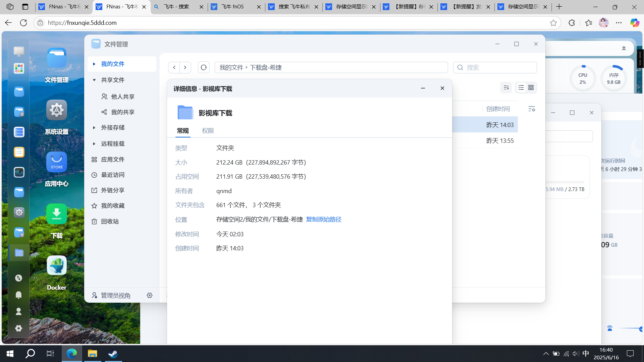Switch to the 飞牛 fnOS browser tab
The height and width of the screenshot is (362, 644).
(x=236, y=7)
